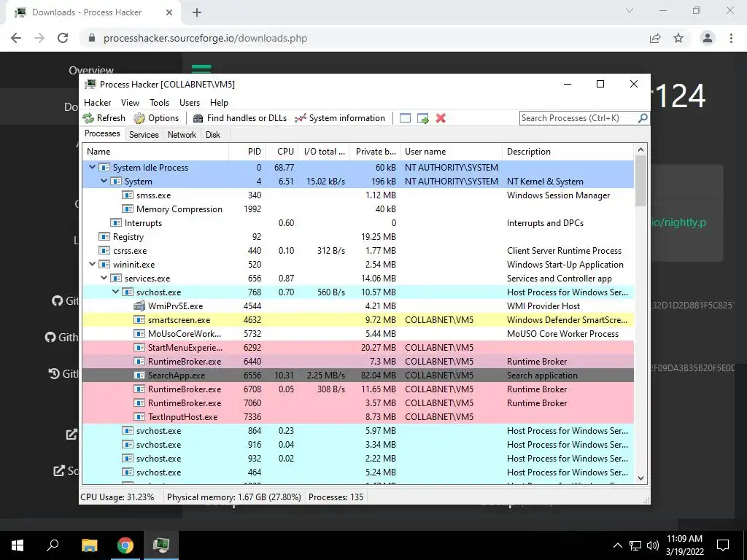747x560 pixels.
Task: Sort by the Description column header
Action: (x=568, y=152)
